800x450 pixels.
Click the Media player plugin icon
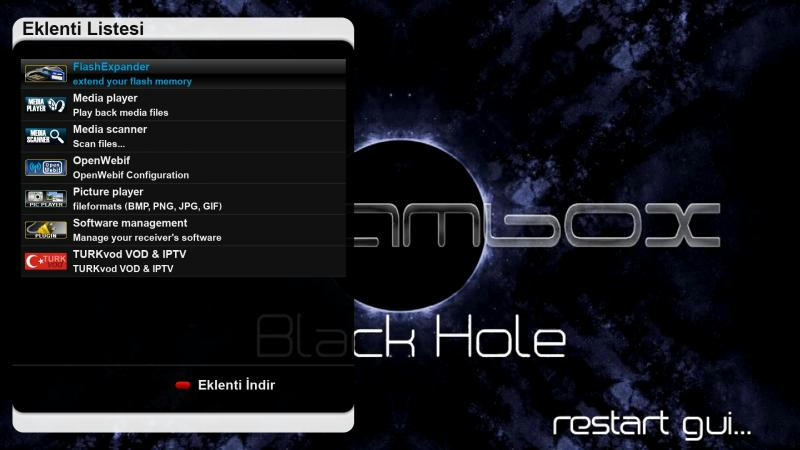point(46,105)
